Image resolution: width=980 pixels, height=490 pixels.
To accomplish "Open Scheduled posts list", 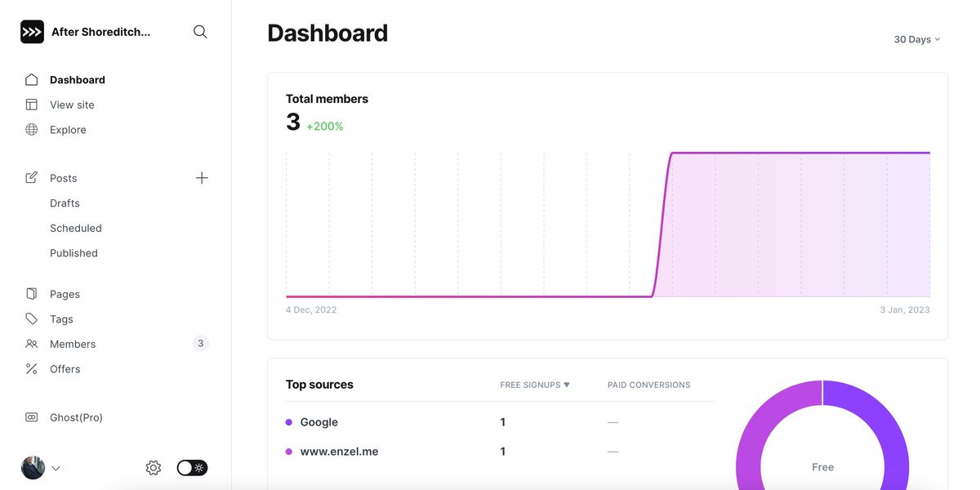I will click(76, 228).
